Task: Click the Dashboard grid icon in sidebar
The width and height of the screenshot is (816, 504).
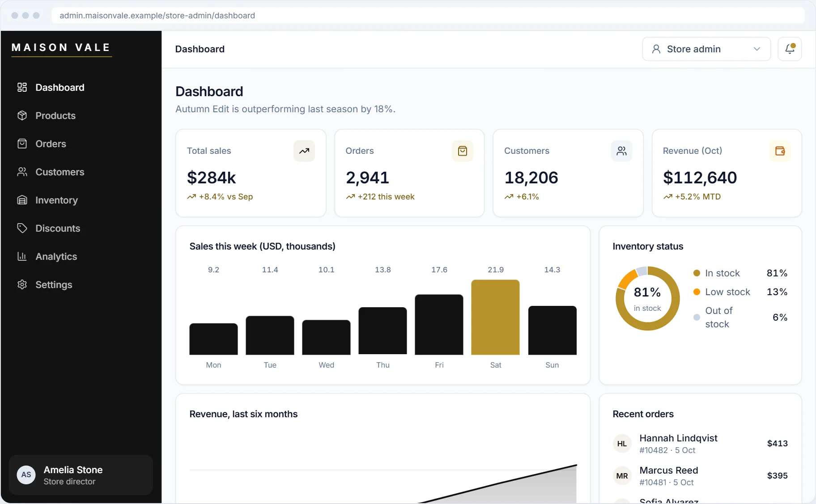Action: (22, 87)
